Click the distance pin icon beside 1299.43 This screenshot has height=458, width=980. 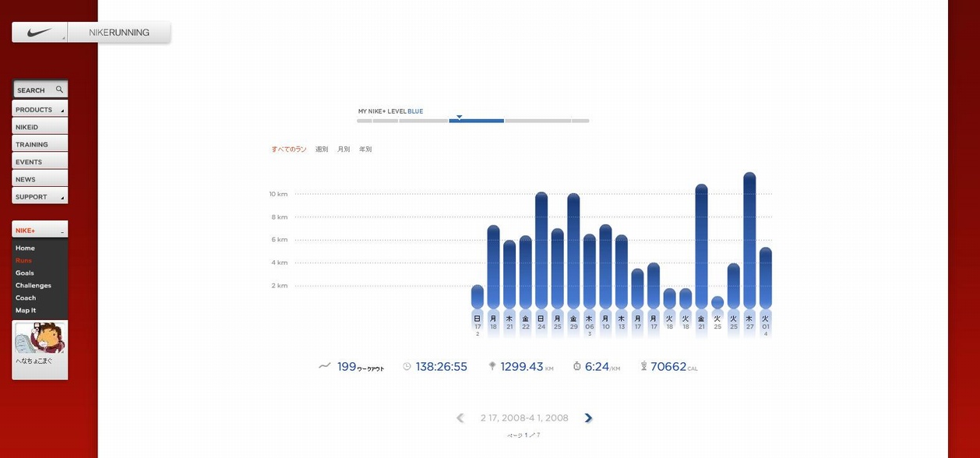tap(492, 366)
